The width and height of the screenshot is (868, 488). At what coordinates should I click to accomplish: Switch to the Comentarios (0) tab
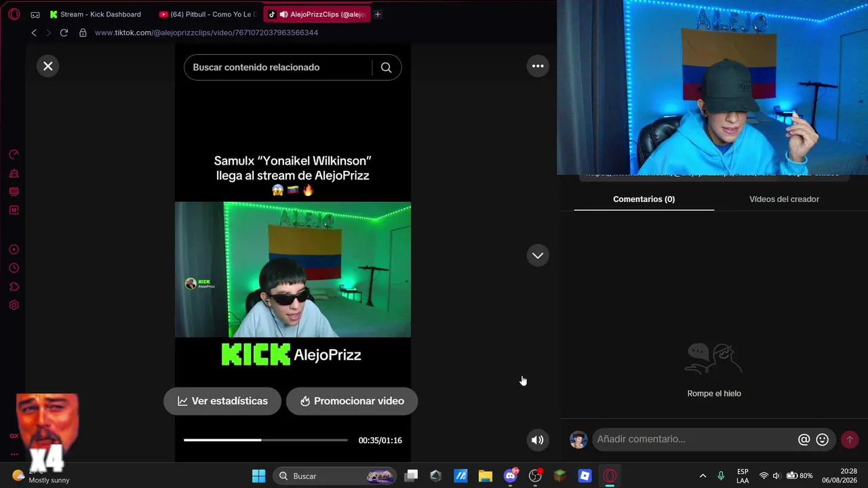pos(644,199)
